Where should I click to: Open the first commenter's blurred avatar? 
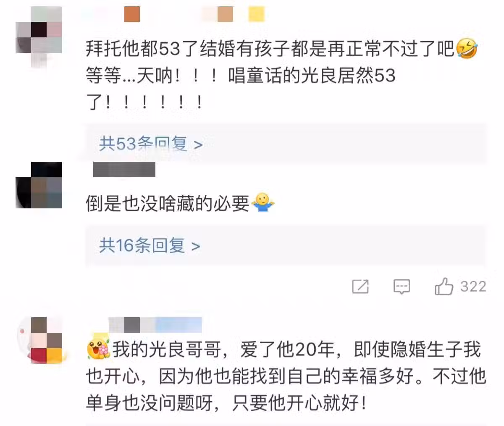pyautogui.click(x=39, y=35)
